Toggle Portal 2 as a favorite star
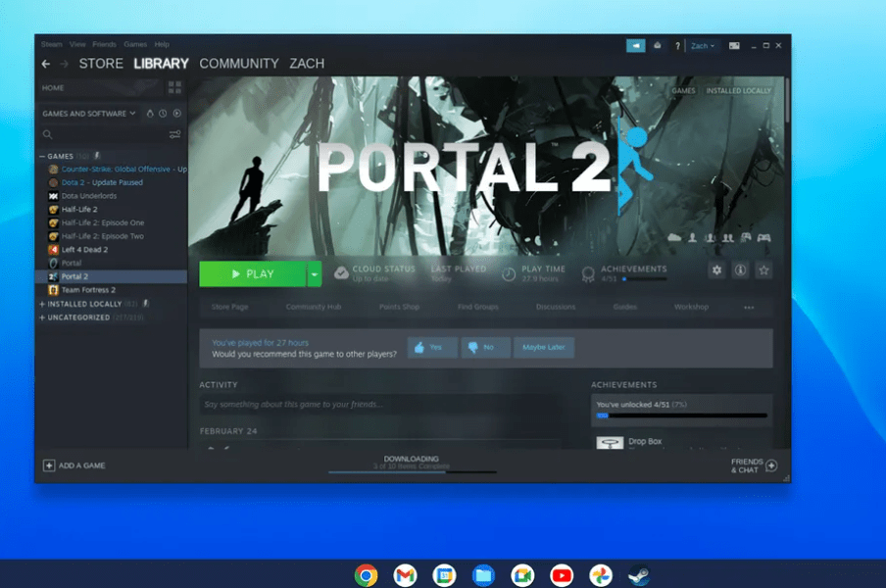 tap(764, 269)
